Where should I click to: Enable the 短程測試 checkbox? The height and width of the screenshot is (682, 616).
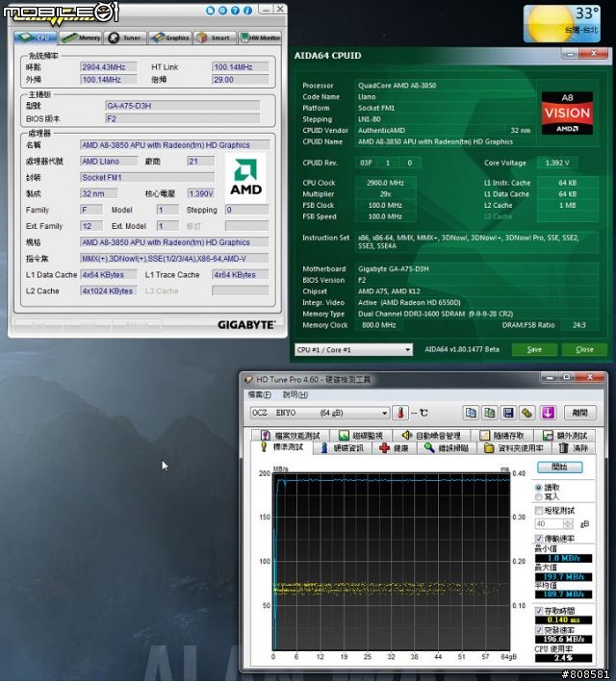(x=539, y=510)
